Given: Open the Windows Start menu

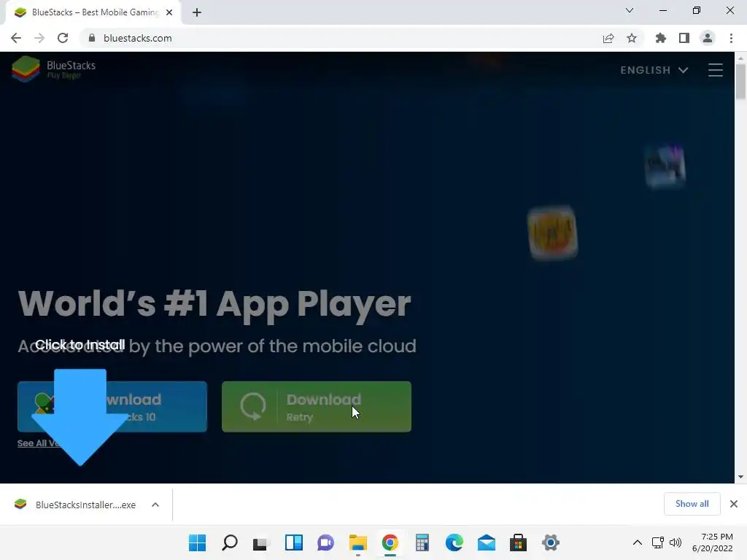Looking at the screenshot, I should (197, 542).
